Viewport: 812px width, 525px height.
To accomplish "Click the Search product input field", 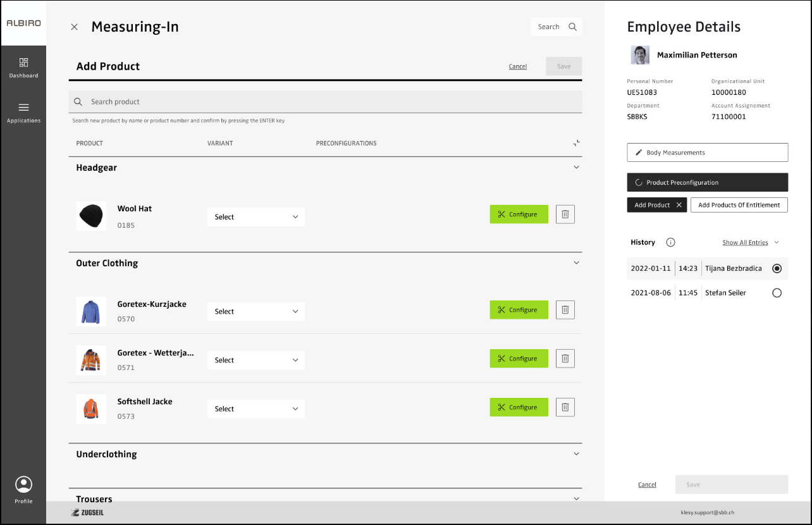I will pos(325,102).
